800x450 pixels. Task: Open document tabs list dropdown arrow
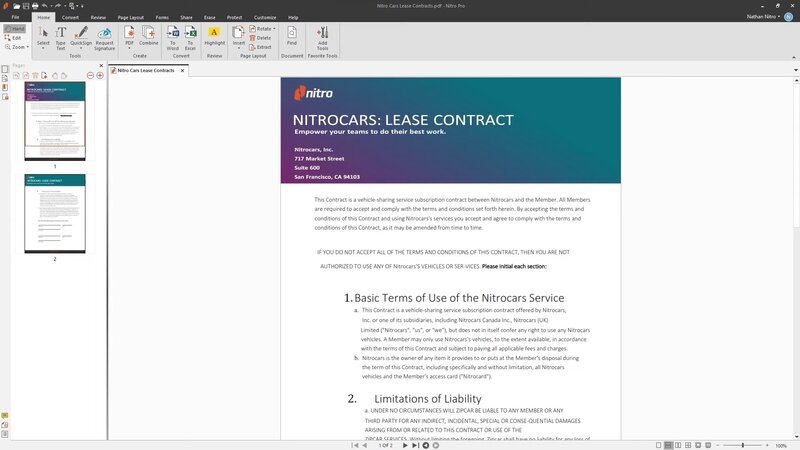(795, 70)
